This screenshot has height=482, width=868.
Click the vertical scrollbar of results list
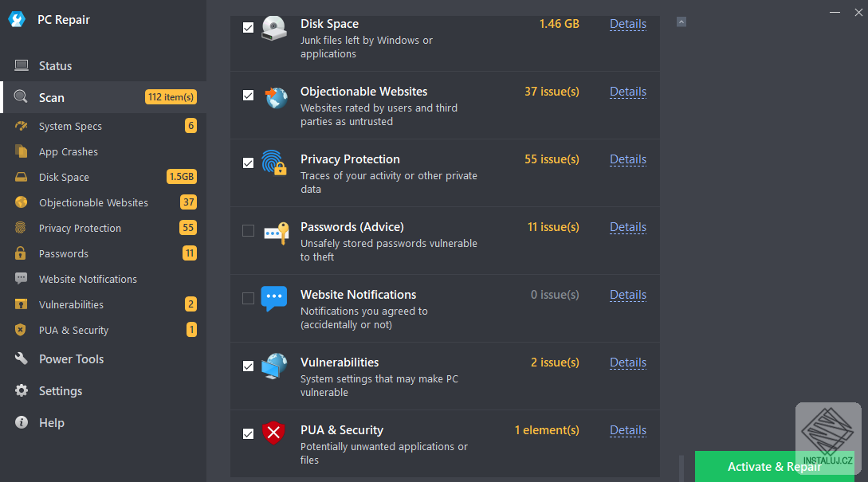point(681,467)
